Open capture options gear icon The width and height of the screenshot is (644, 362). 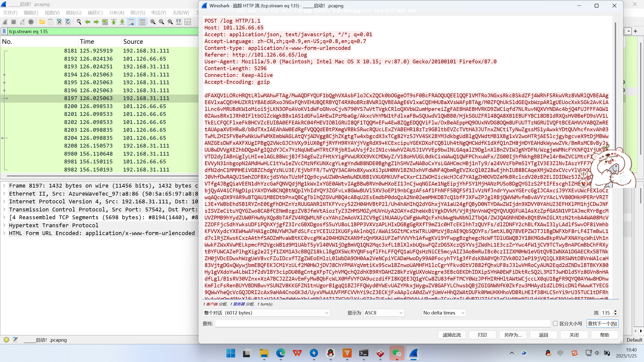tap(31, 22)
